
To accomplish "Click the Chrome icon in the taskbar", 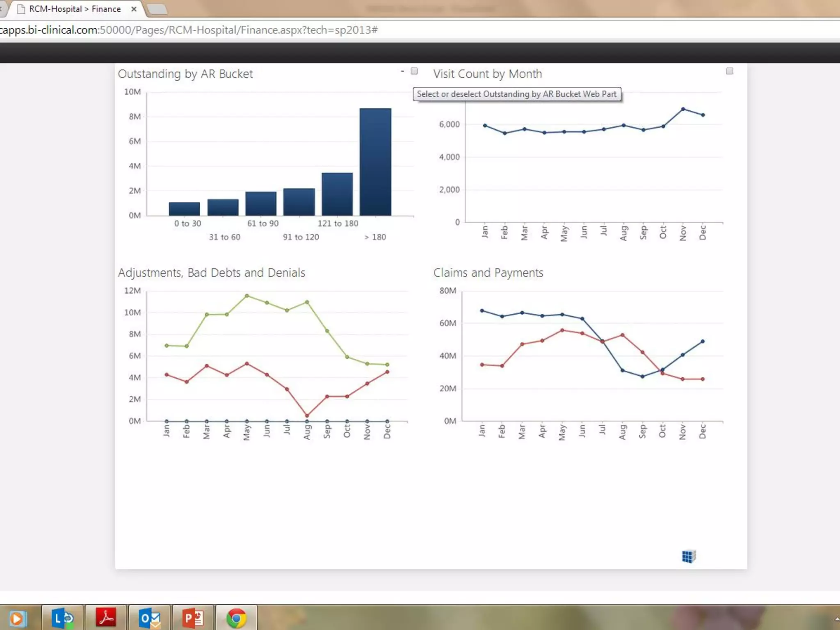I will click(236, 618).
